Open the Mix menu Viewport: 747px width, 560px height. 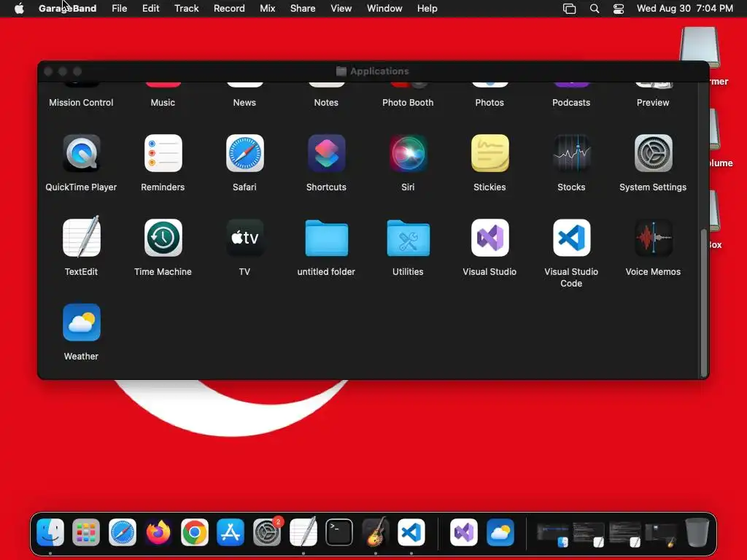click(267, 8)
